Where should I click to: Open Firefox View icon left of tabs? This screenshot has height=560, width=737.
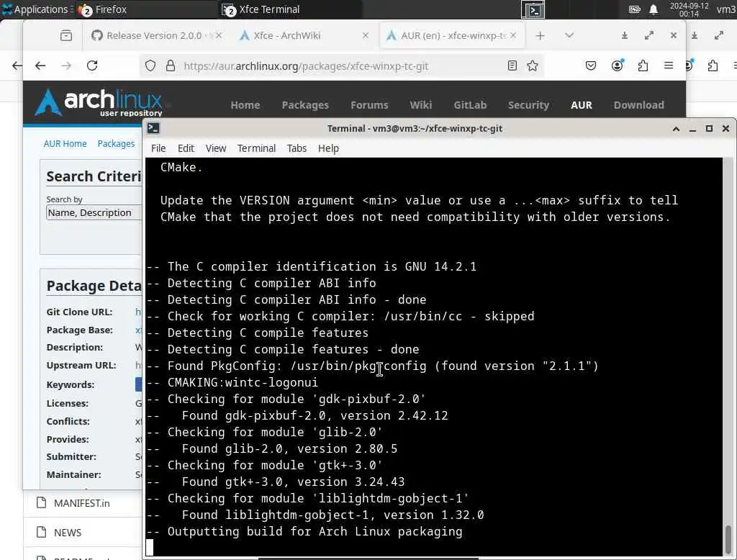click(x=66, y=36)
